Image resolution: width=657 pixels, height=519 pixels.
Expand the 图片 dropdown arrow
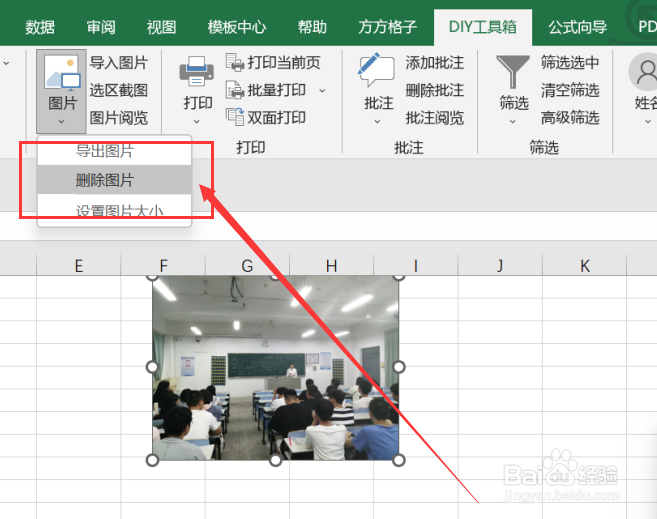[62, 121]
